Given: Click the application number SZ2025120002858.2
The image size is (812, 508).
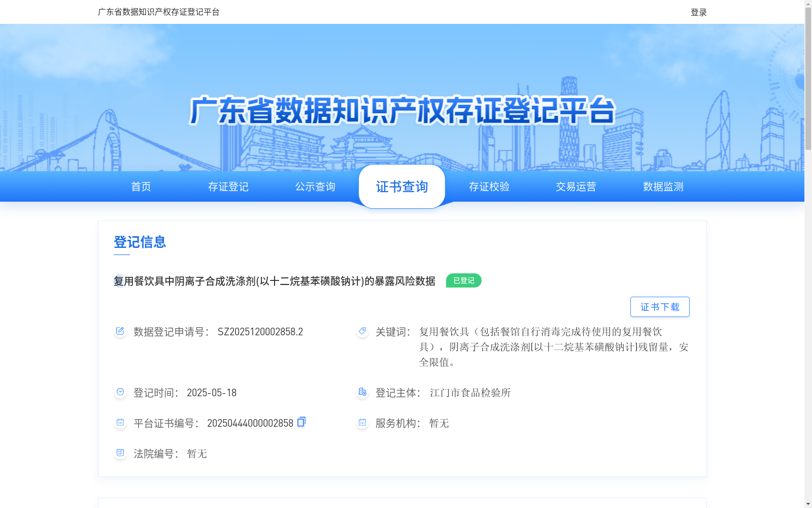Looking at the screenshot, I should click(260, 332).
